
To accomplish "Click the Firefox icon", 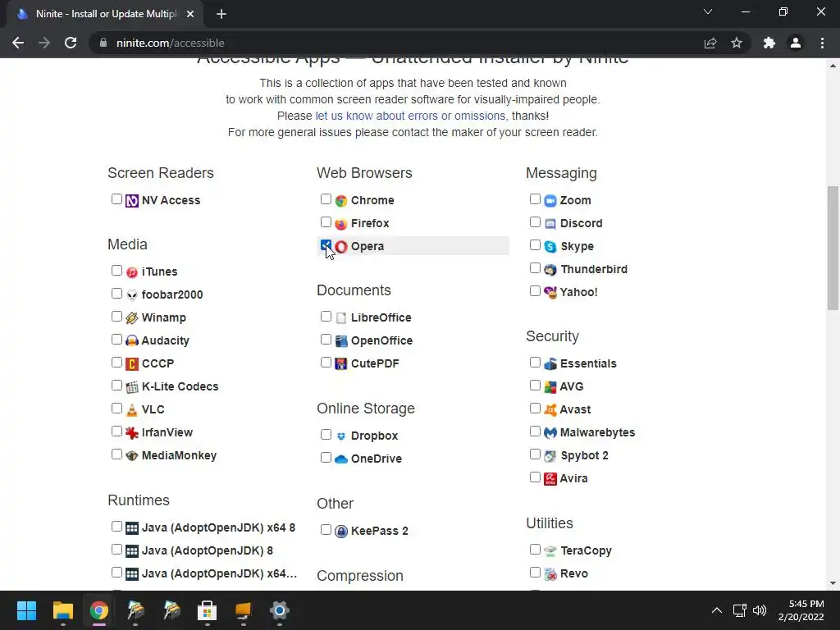I will [x=341, y=224].
